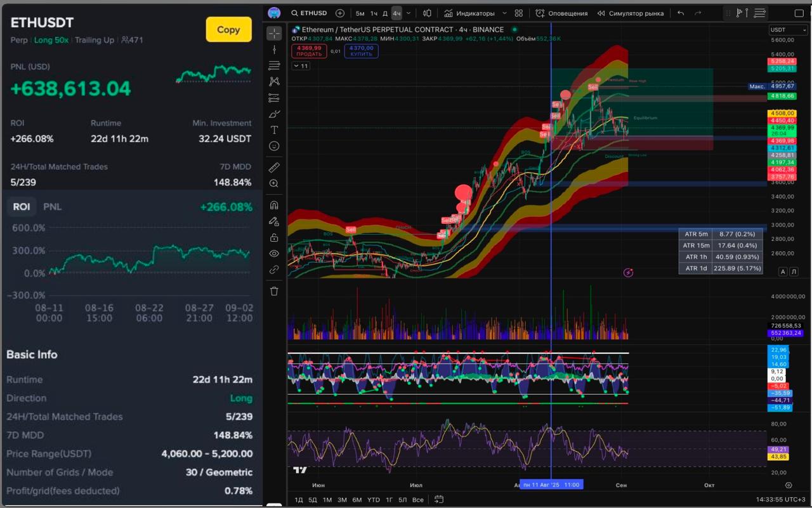Open the candle chart type selector

point(427,13)
